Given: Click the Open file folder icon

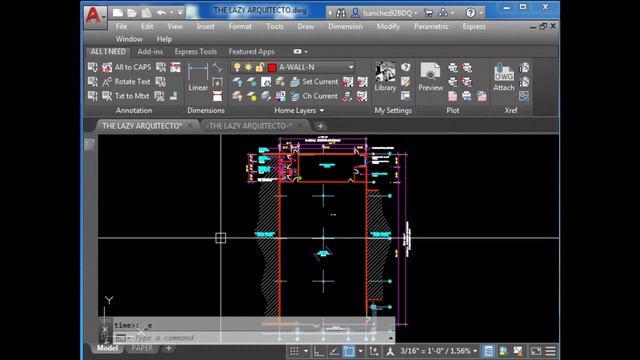Looking at the screenshot, I should tap(131, 13).
